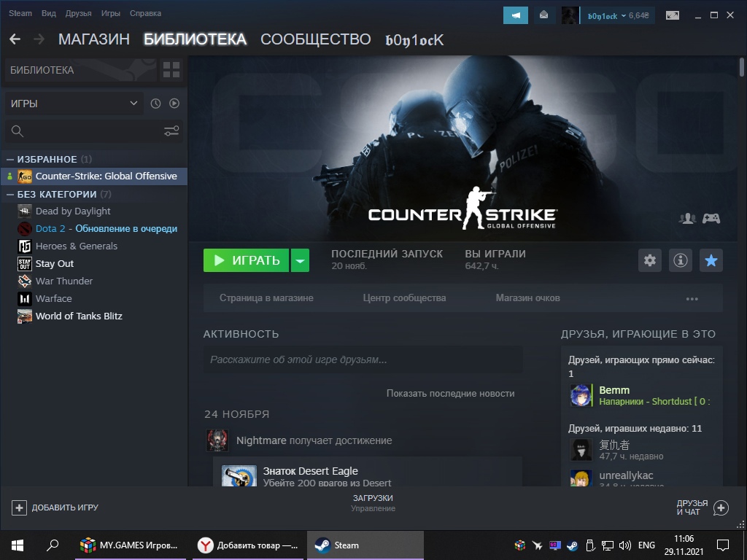Open more options ellipsis in links bar
Image resolution: width=747 pixels, height=560 pixels.
pyautogui.click(x=692, y=299)
